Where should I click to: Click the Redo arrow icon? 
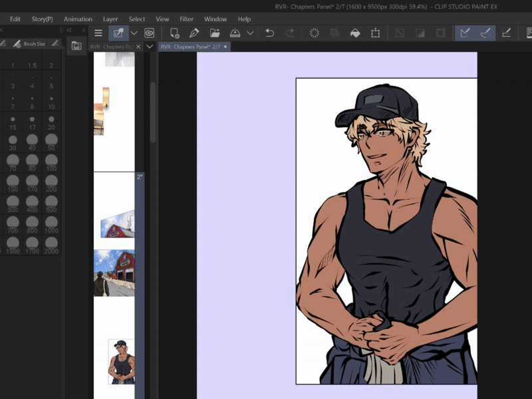pos(289,33)
